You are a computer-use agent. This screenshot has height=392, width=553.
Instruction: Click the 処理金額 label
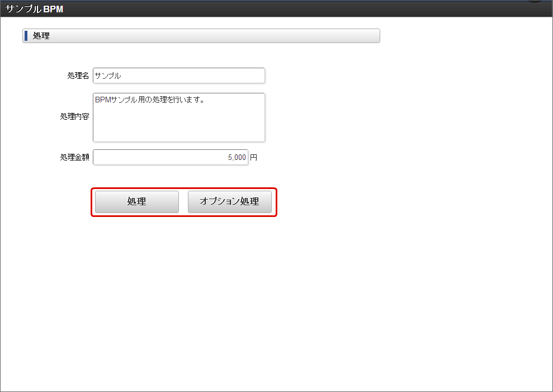tap(74, 157)
